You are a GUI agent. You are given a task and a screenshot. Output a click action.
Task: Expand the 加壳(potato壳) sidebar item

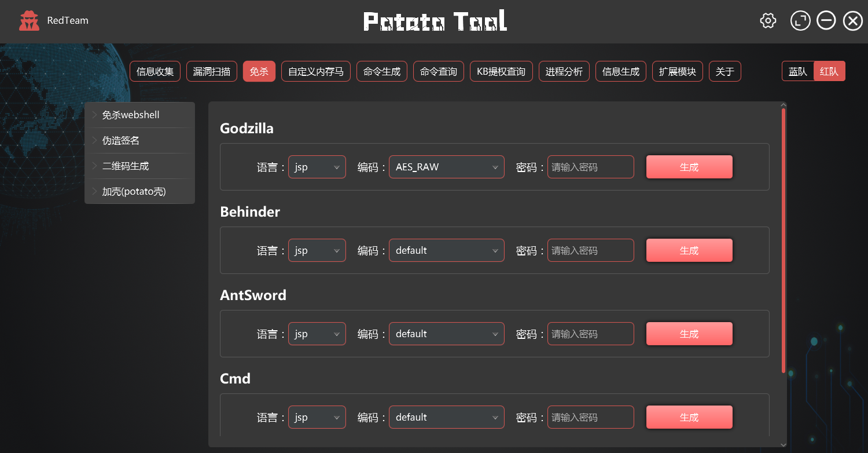pos(139,191)
